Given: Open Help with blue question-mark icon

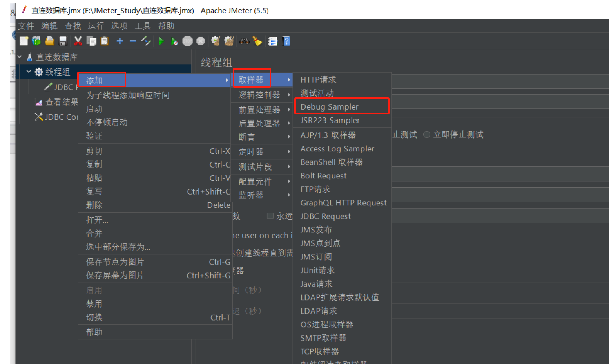Looking at the screenshot, I should pyautogui.click(x=286, y=41).
